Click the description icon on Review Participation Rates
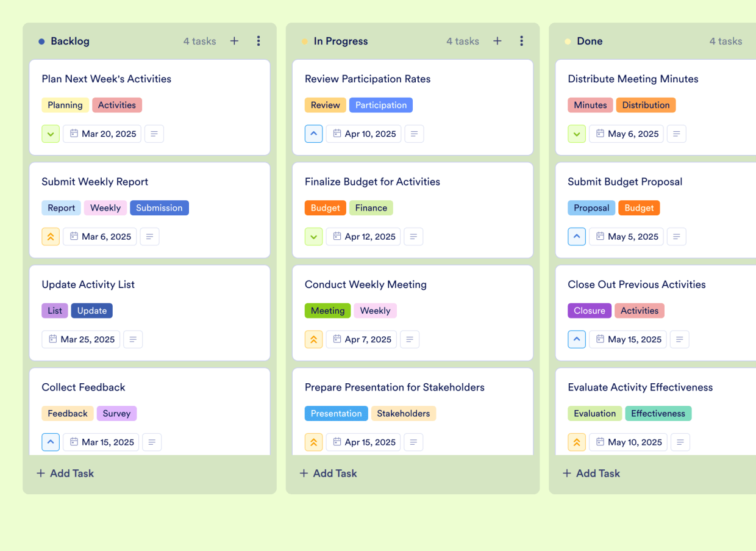 click(414, 134)
